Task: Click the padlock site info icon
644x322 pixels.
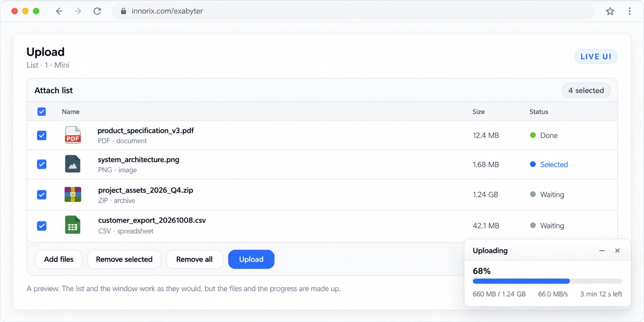Action: coord(123,11)
